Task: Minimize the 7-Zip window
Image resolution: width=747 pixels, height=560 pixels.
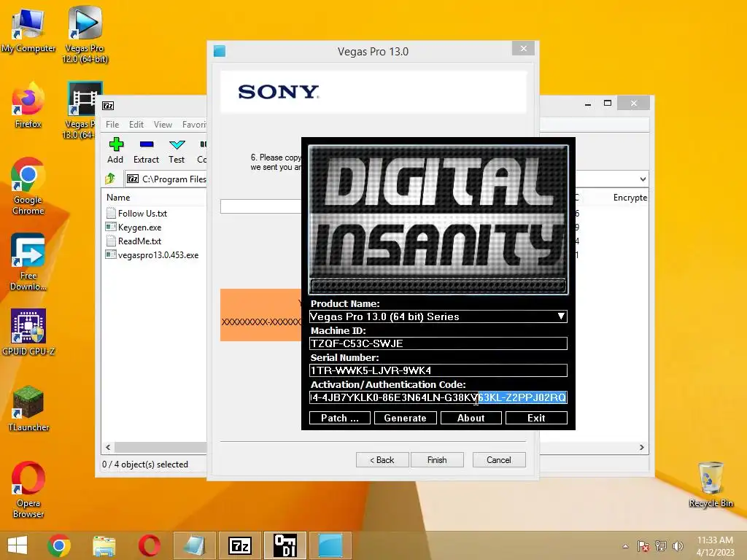Action: click(x=589, y=103)
